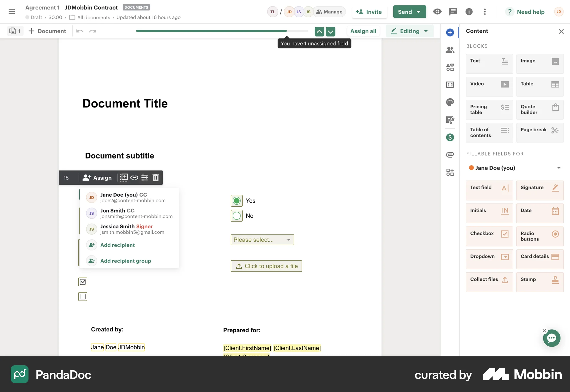Image resolution: width=570 pixels, height=392 pixels.
Task: Open field properties with the sliders icon
Action: pyautogui.click(x=145, y=178)
